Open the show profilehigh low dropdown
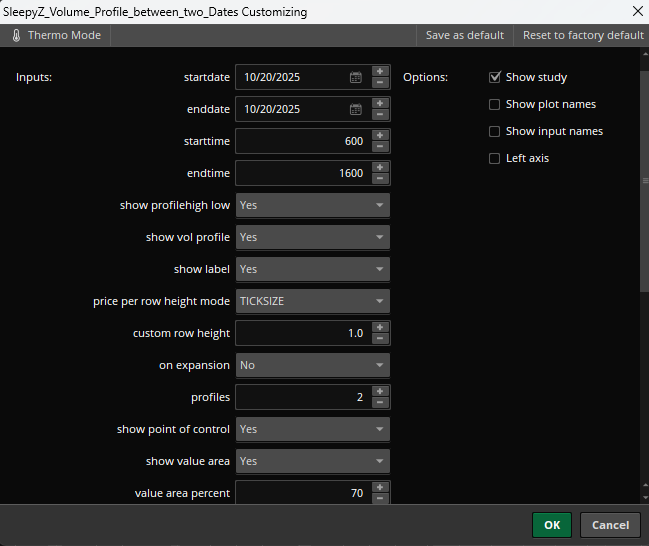This screenshot has width=649, height=546. (x=312, y=205)
